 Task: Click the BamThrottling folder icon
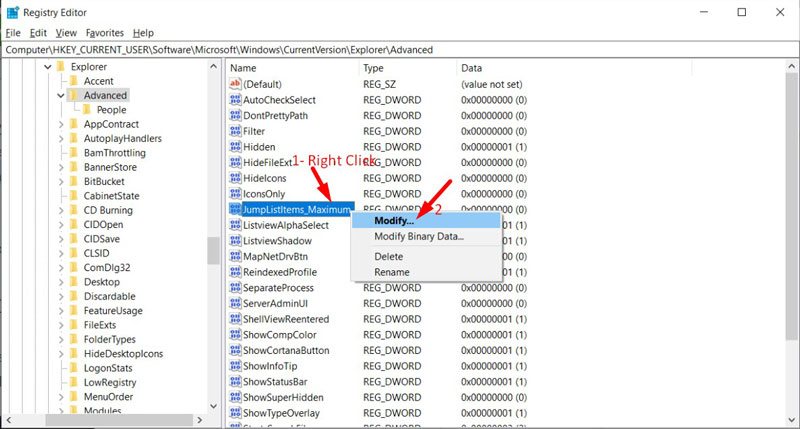pyautogui.click(x=74, y=153)
